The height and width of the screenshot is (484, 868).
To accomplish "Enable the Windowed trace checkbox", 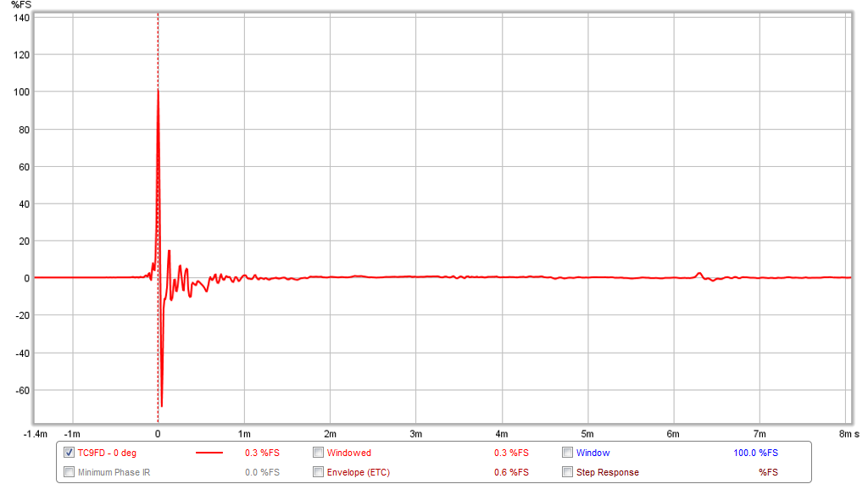I will 319,453.
